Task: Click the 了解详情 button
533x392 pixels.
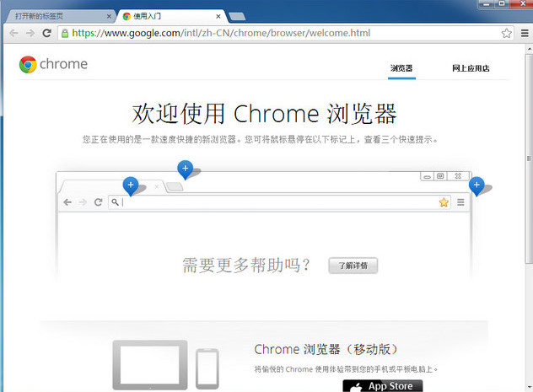Action: pyautogui.click(x=353, y=266)
